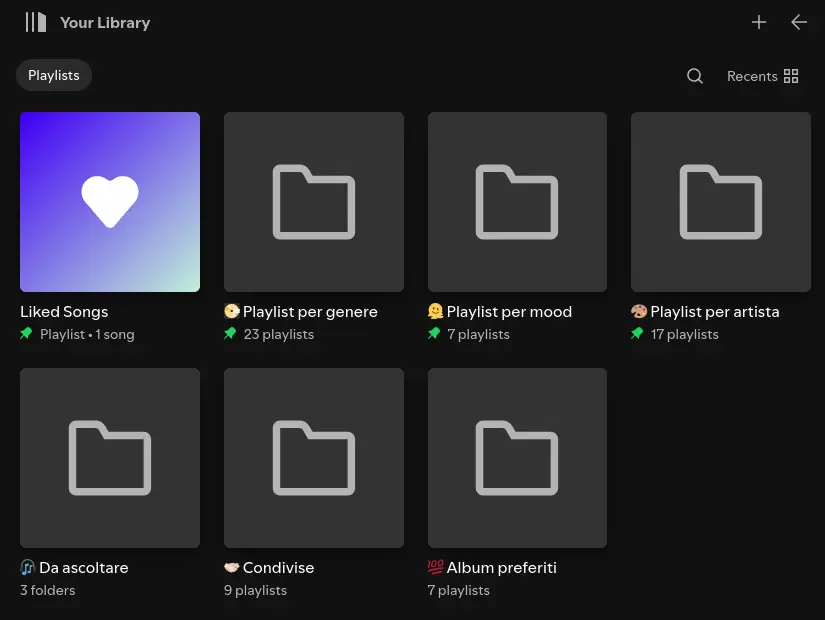
Task: Click the grid view icon next to Recents
Action: pos(791,76)
